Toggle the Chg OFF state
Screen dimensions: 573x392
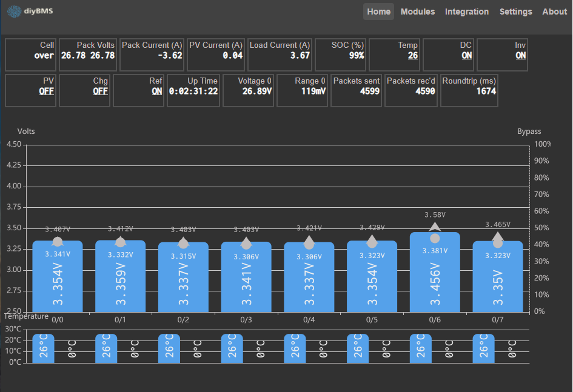coord(101,91)
